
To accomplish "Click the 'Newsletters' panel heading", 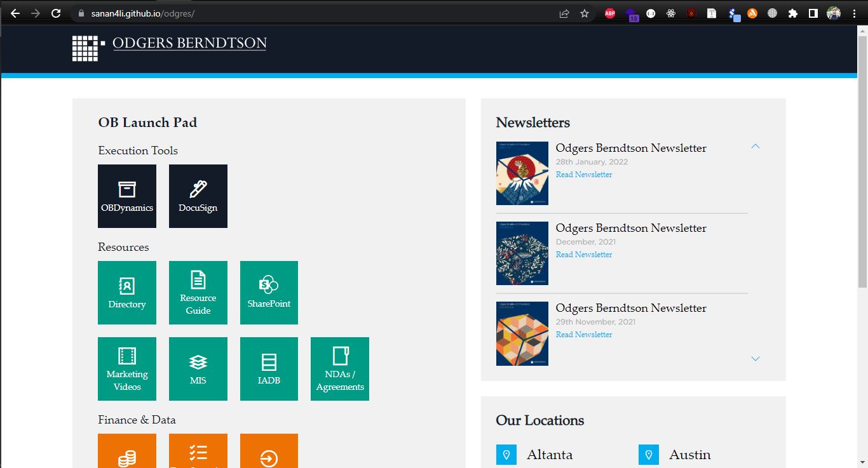I will (x=533, y=123).
